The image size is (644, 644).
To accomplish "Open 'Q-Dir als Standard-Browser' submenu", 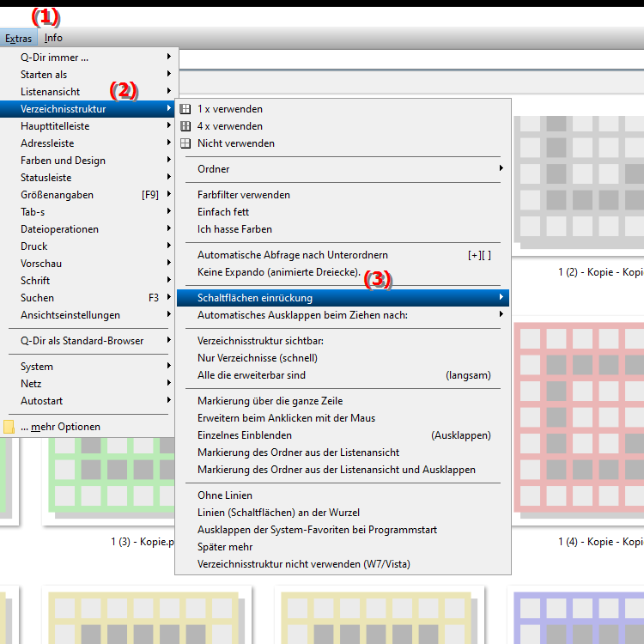I will coord(88,341).
